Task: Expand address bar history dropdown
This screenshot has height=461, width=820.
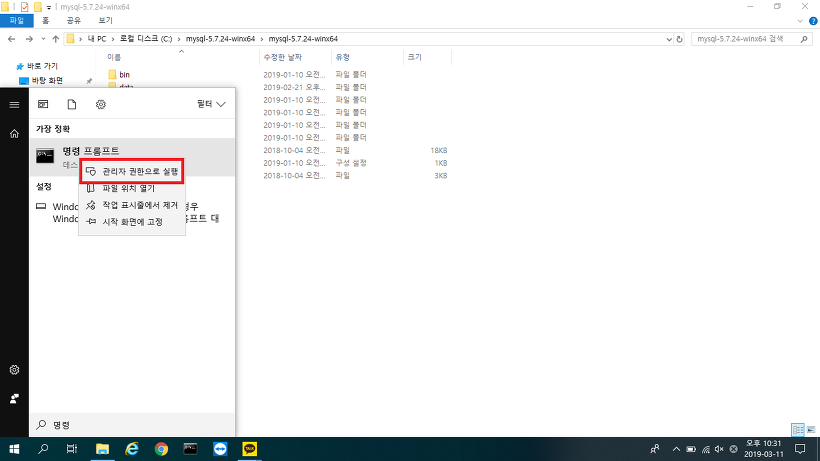Action: pos(669,39)
